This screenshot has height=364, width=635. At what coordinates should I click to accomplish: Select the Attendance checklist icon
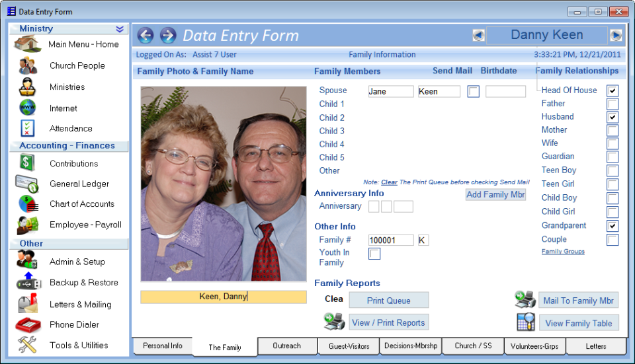tap(28, 129)
